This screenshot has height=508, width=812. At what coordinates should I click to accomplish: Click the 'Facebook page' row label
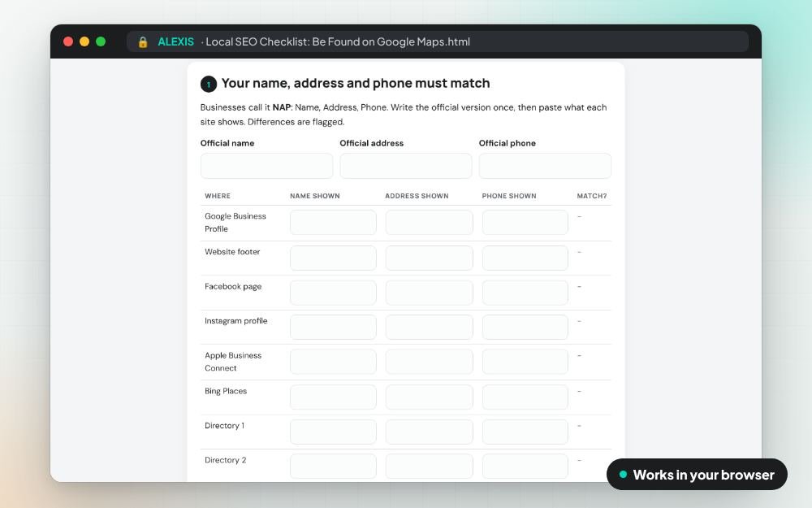click(233, 287)
